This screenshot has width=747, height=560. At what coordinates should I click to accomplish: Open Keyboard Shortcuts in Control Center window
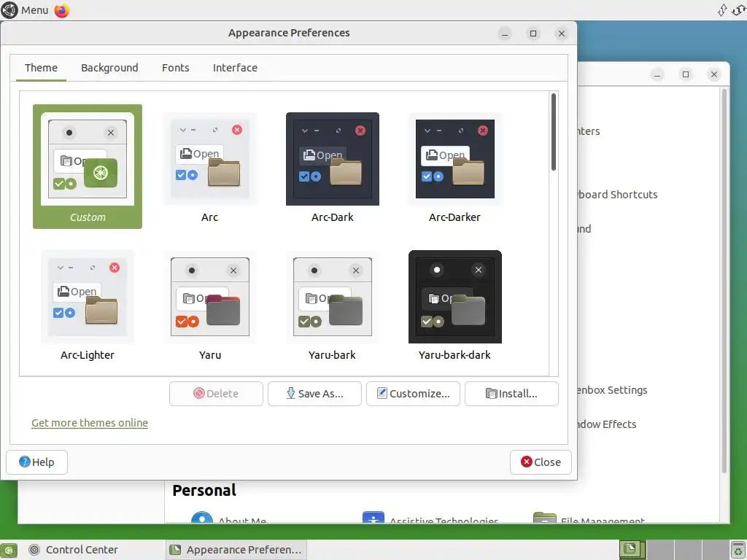(616, 194)
